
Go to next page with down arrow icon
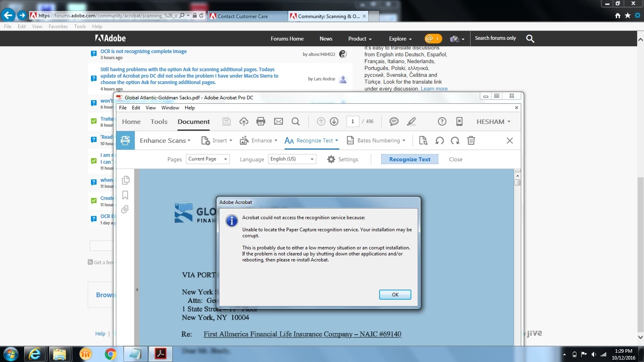coord(334,121)
